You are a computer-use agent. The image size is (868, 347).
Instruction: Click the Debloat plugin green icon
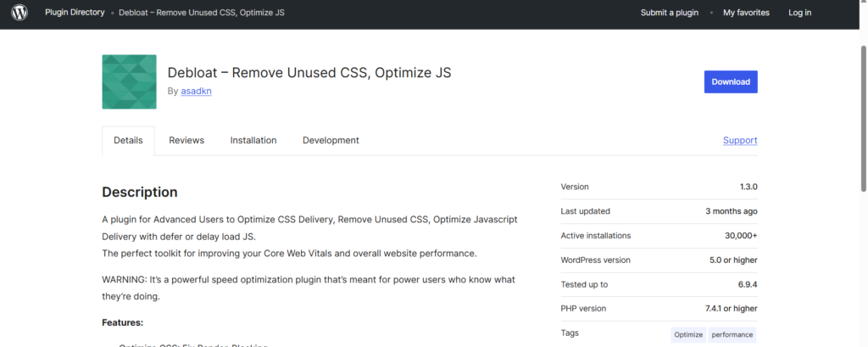[x=129, y=82]
